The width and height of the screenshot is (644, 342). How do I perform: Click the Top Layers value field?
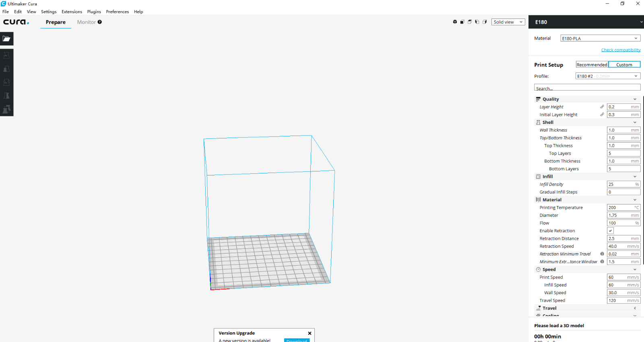623,153
